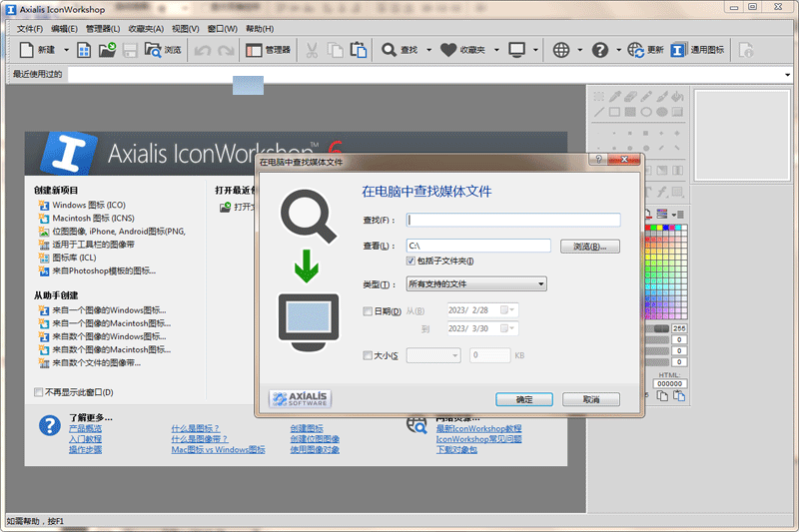Image resolution: width=799 pixels, height=532 pixels.
Task: Open the 最近使用过的 dropdown list
Action: pyautogui.click(x=789, y=75)
